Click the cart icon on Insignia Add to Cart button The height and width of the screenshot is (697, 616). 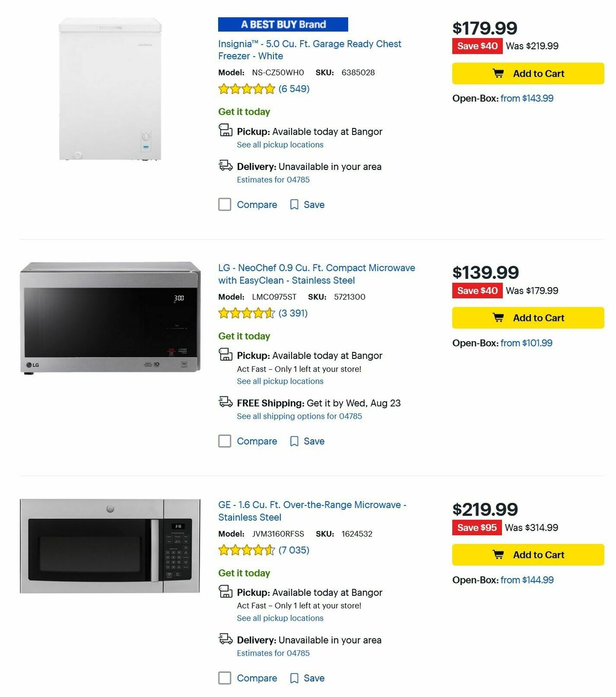[497, 73]
